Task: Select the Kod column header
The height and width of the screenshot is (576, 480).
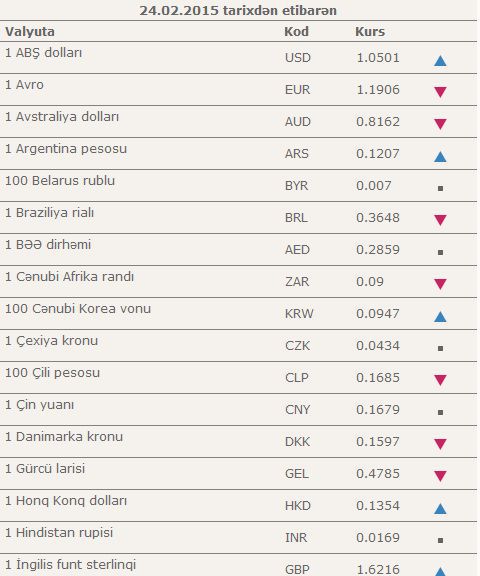Action: click(296, 32)
